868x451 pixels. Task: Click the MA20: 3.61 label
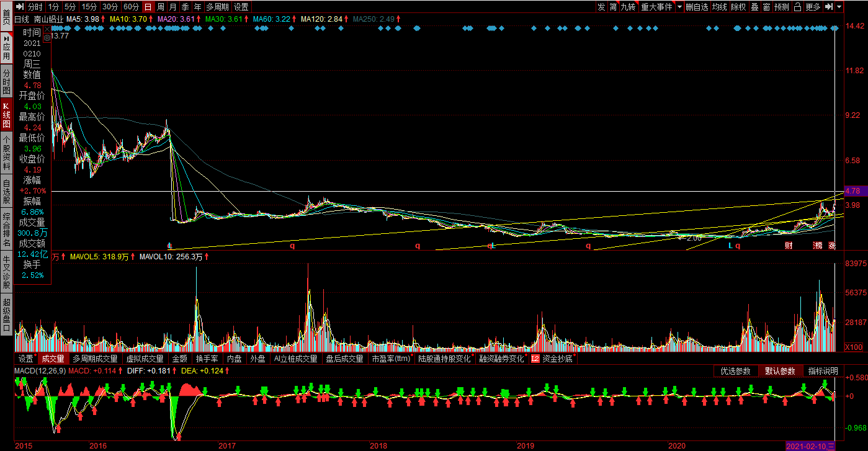point(177,20)
